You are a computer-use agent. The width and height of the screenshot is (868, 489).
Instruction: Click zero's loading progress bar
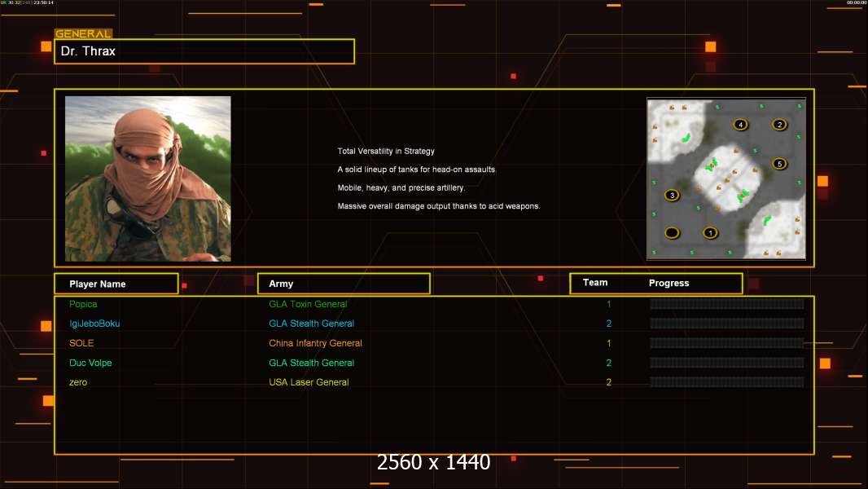(727, 382)
